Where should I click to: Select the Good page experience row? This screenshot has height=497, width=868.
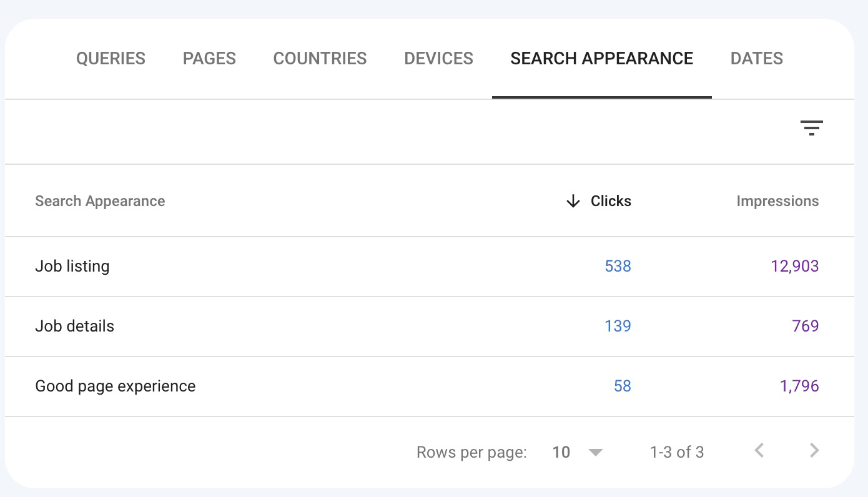coord(115,386)
